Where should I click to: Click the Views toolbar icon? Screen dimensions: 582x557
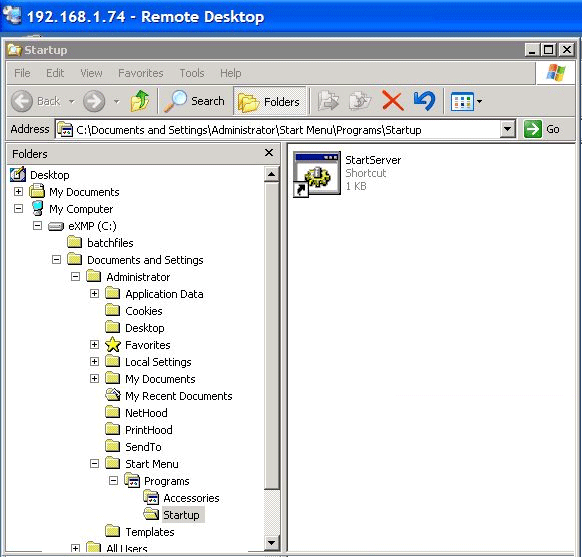462,101
